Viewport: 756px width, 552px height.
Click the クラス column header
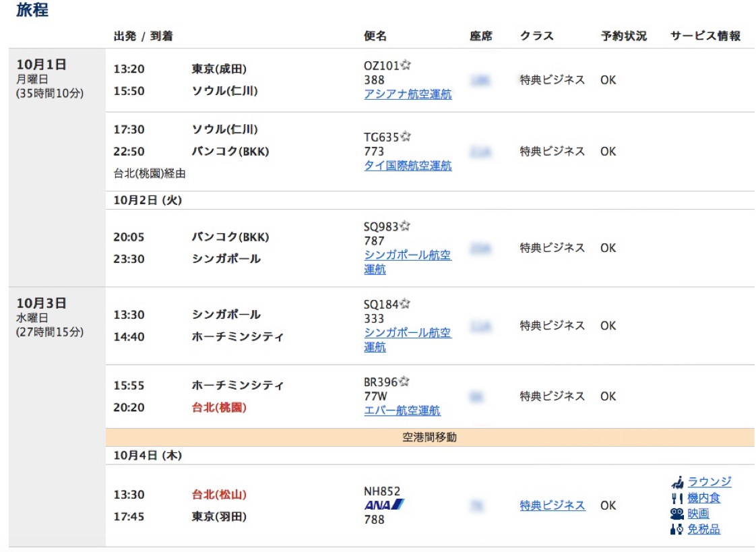click(536, 36)
